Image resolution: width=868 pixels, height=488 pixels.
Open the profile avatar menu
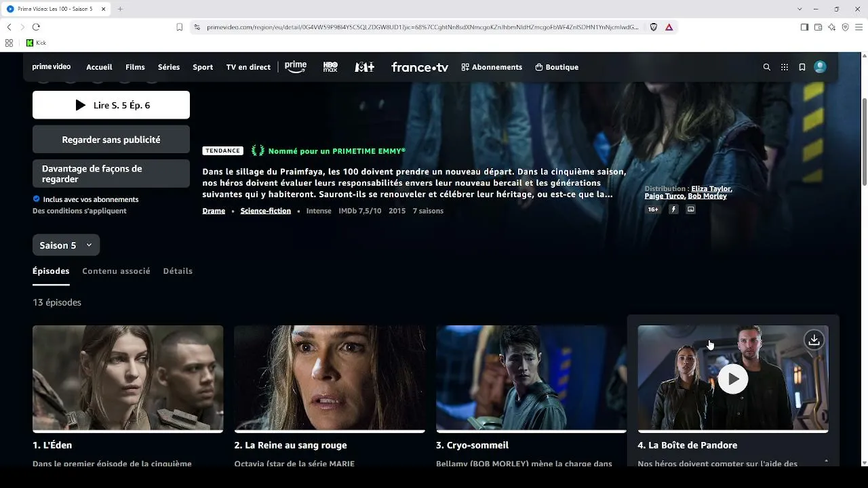pyautogui.click(x=820, y=67)
